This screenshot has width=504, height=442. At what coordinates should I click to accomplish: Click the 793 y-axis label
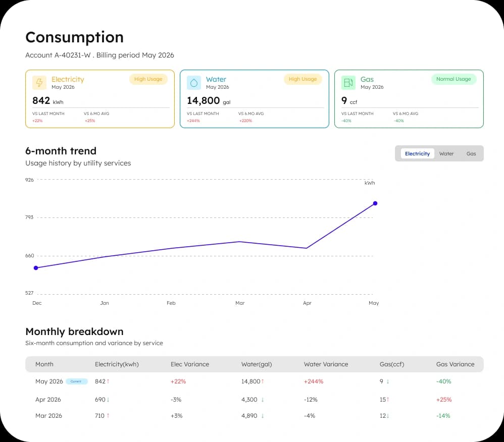click(x=29, y=217)
